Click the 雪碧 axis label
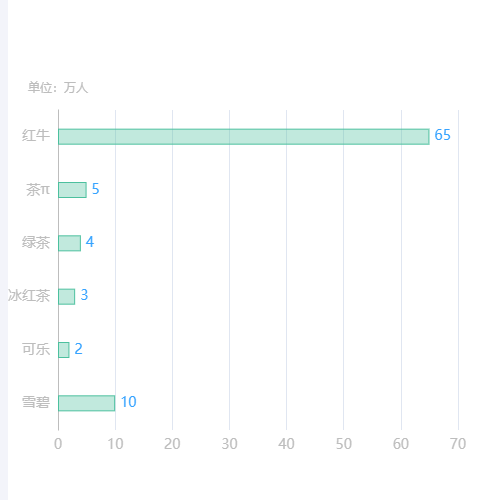Image resolution: width=500 pixels, height=500 pixels. click(36, 402)
